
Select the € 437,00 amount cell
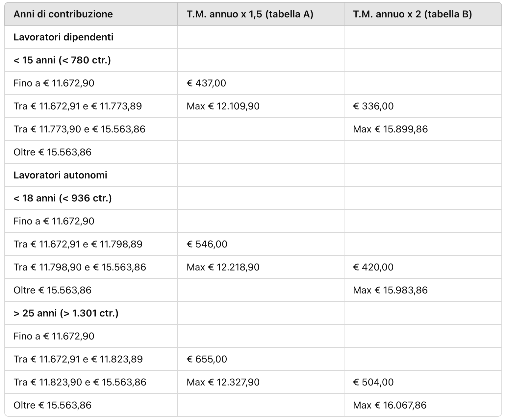click(x=206, y=83)
